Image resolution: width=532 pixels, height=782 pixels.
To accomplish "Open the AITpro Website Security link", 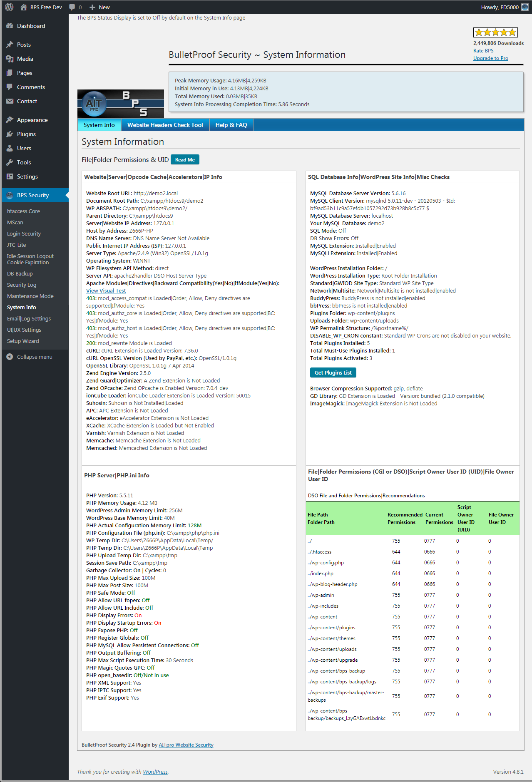I will click(186, 745).
